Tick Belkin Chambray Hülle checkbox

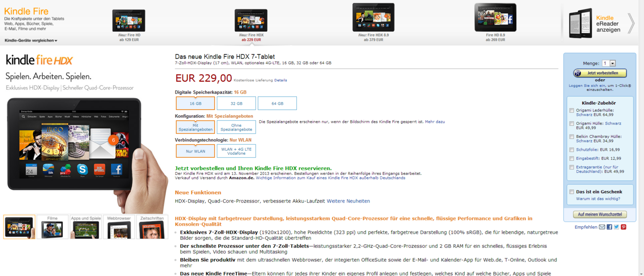tap(572, 136)
